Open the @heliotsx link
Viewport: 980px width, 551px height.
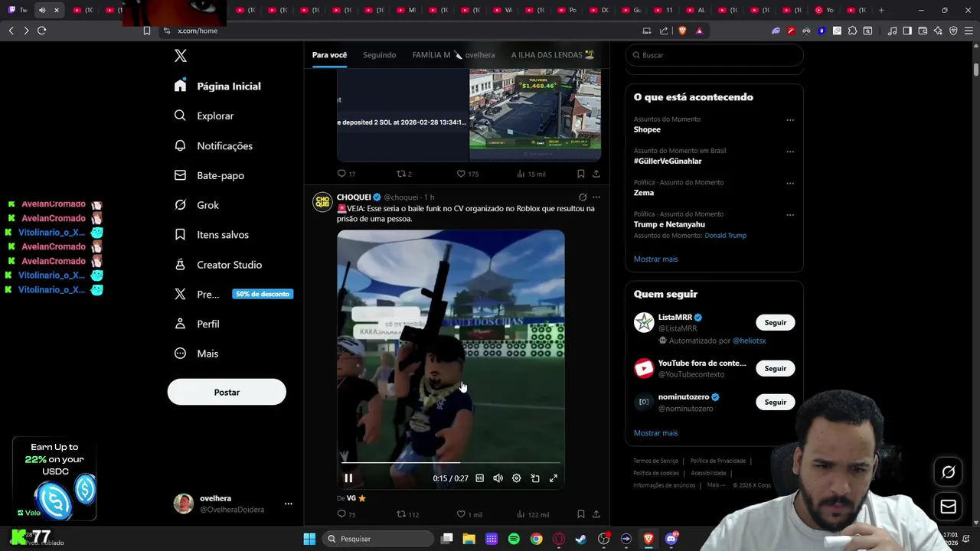749,341
